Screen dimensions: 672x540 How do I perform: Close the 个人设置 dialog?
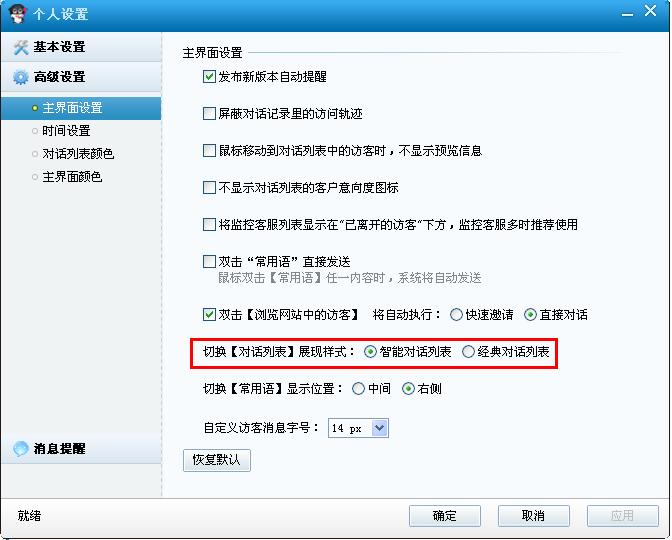point(650,11)
